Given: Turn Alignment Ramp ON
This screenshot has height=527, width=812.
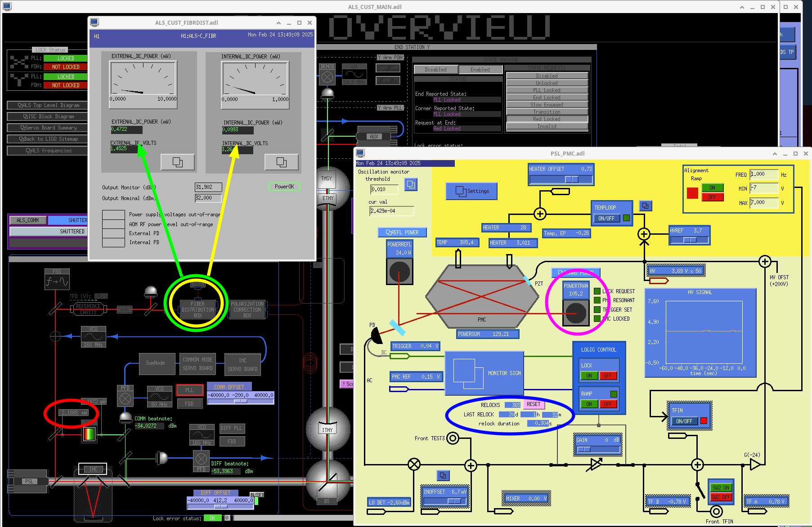Looking at the screenshot, I should pyautogui.click(x=712, y=188).
